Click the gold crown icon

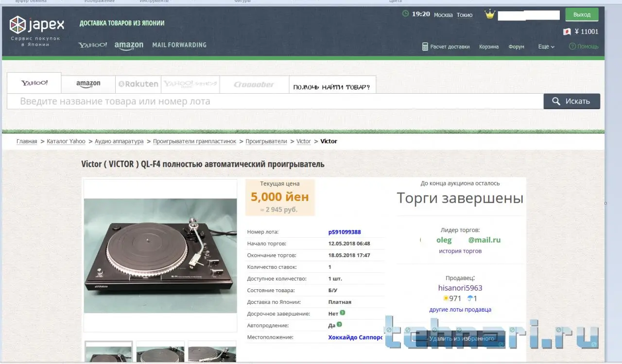(490, 15)
